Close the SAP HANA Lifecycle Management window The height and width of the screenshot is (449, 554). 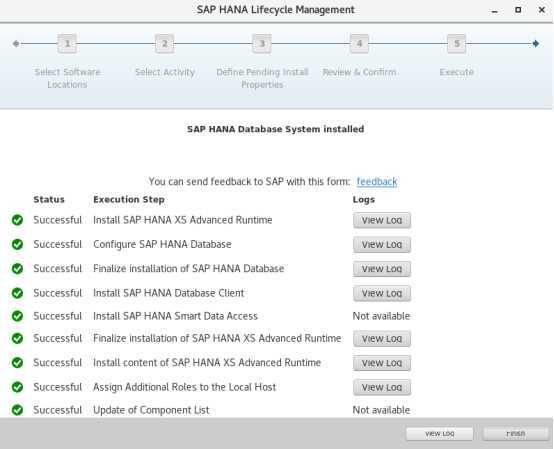point(542,10)
